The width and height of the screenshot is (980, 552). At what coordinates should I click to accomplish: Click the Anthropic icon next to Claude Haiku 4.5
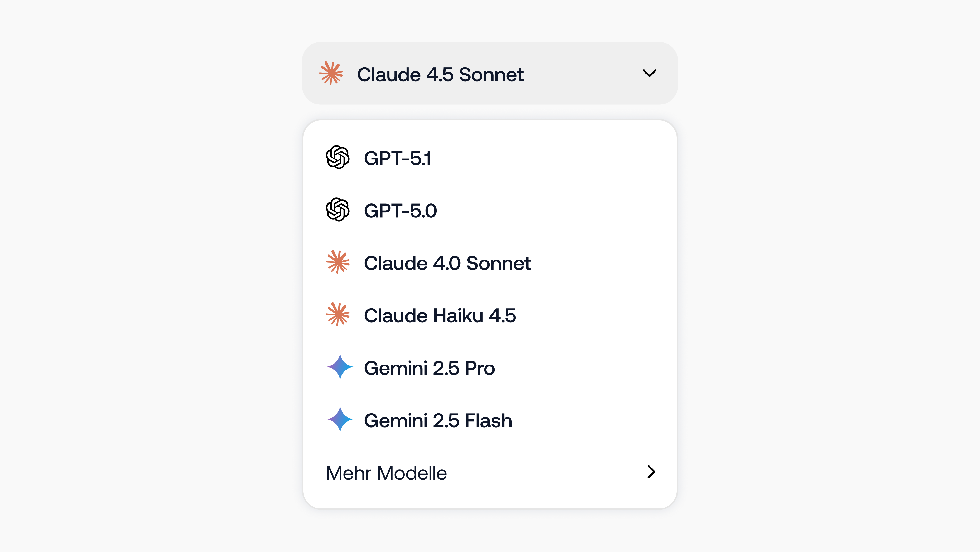coord(339,315)
